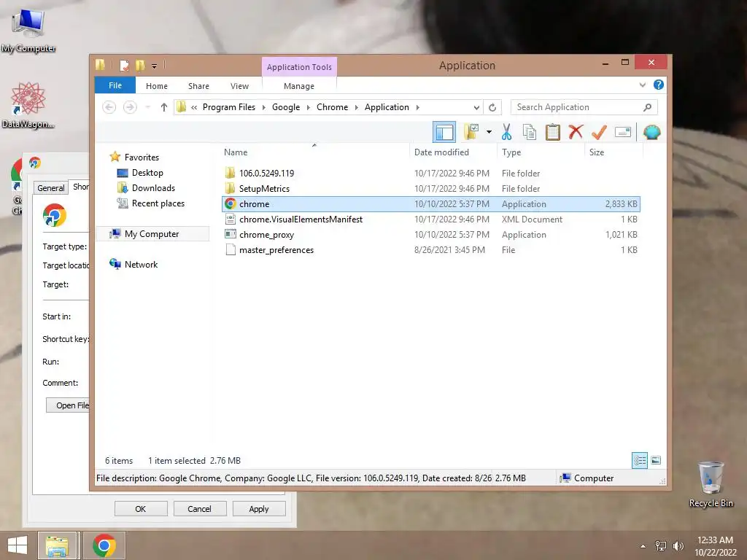Switch to the Share ribbon tab
The height and width of the screenshot is (560, 747).
click(198, 86)
